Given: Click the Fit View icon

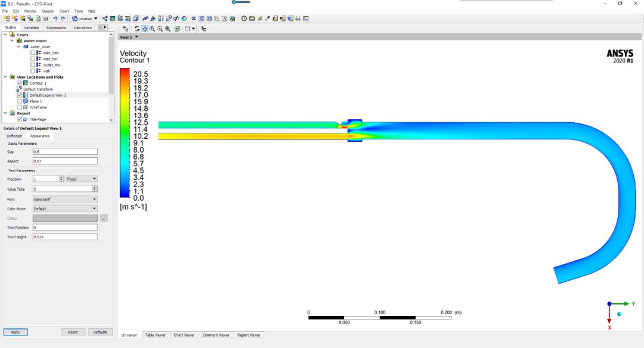Looking at the screenshot, I should [177, 29].
